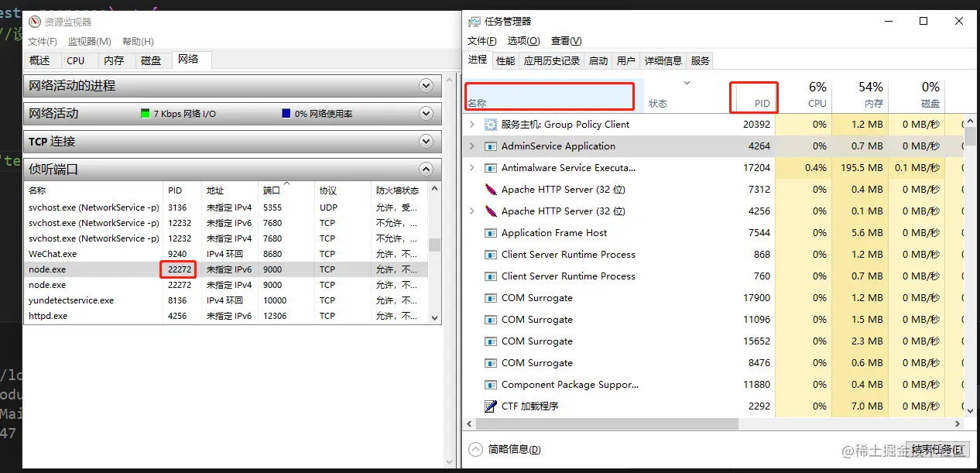
Task: Expand the 网络活动的进程 section
Action: point(426,85)
